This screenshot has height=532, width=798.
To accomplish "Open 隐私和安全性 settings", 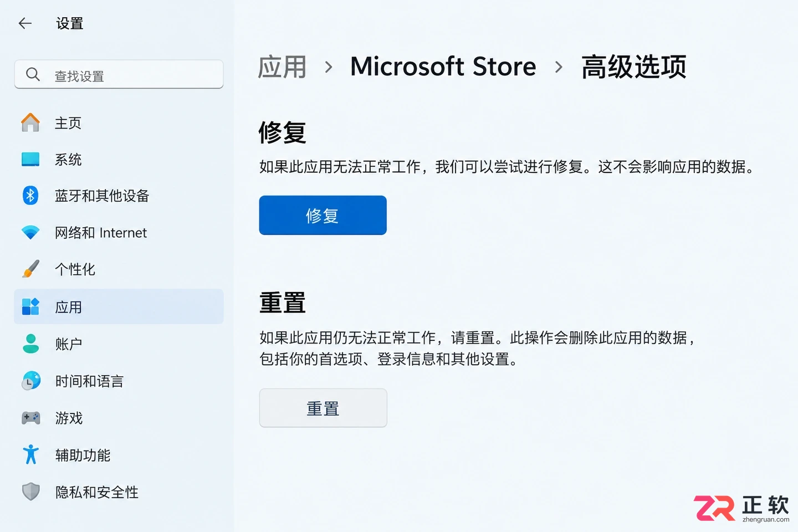I will click(x=119, y=492).
